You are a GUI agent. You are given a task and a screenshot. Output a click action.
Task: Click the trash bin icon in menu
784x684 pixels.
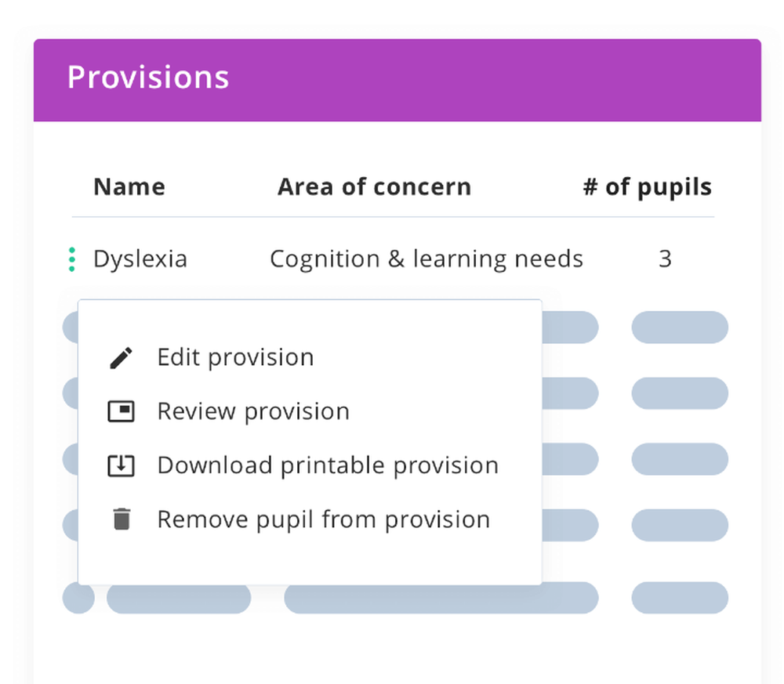121,519
